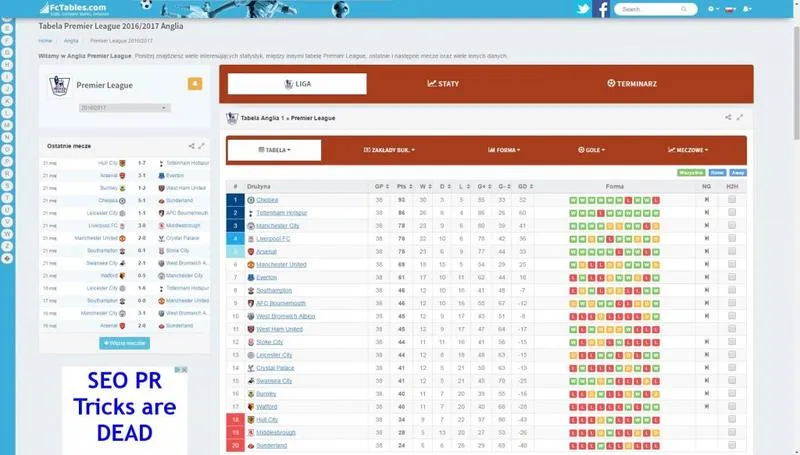Expand the FORMA dropdown menu
Viewport: 800px width, 455px height.
(504, 150)
